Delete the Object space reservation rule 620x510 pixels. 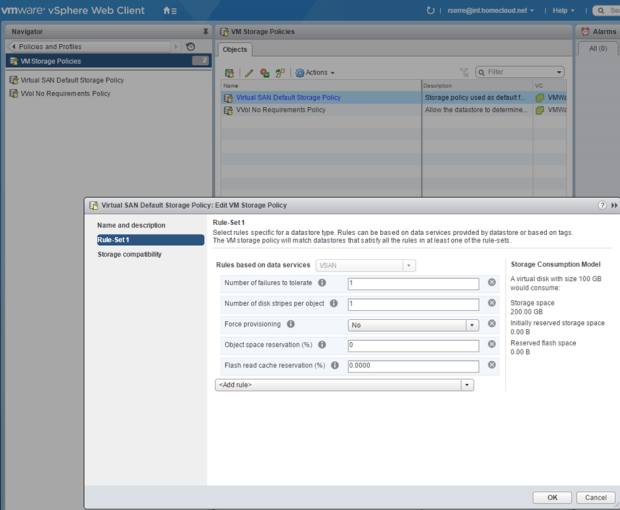(492, 345)
